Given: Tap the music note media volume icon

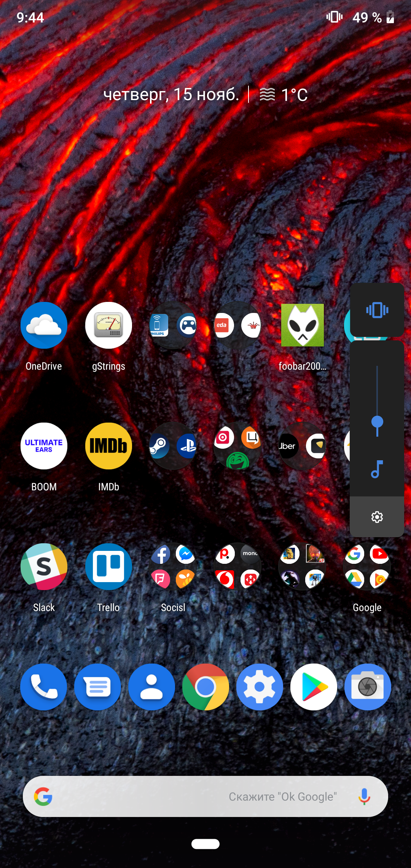Looking at the screenshot, I should point(377,469).
